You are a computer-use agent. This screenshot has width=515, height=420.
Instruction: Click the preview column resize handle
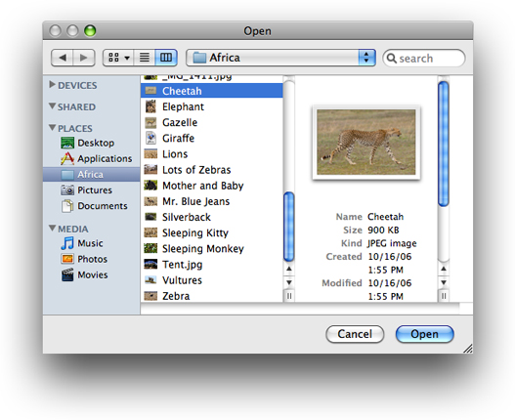tap(444, 296)
